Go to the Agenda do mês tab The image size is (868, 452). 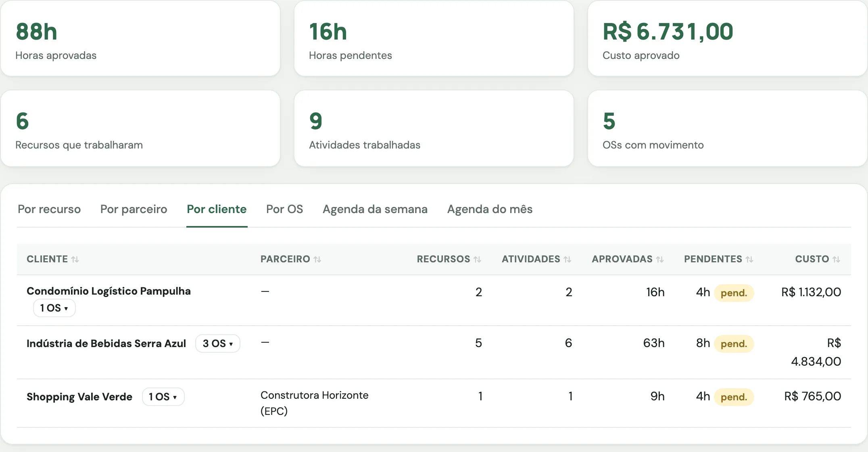[490, 209]
